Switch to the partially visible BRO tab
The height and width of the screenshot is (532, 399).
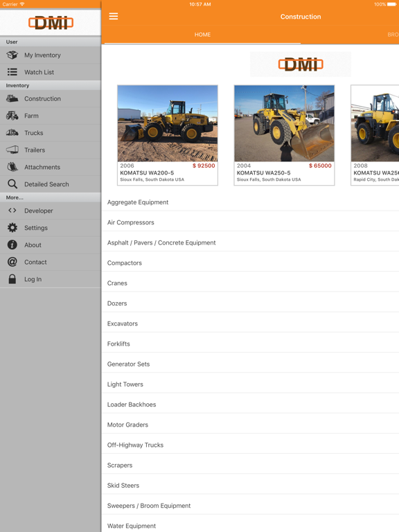(393, 35)
